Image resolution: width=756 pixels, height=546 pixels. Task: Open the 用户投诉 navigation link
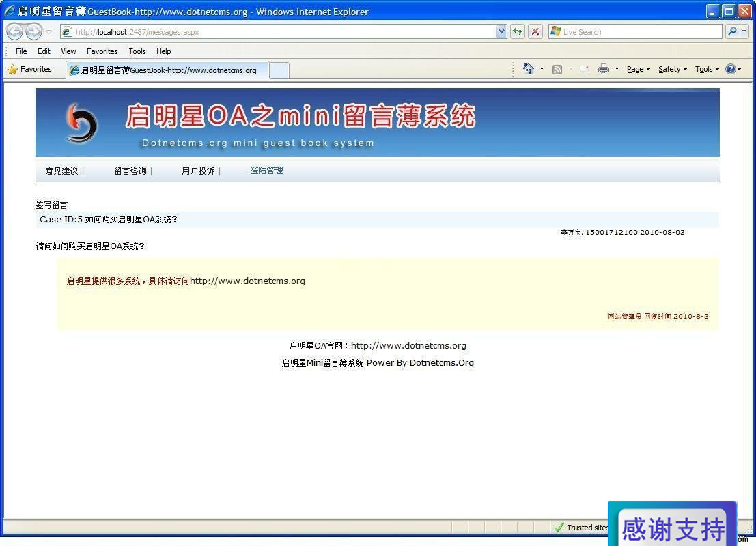198,171
